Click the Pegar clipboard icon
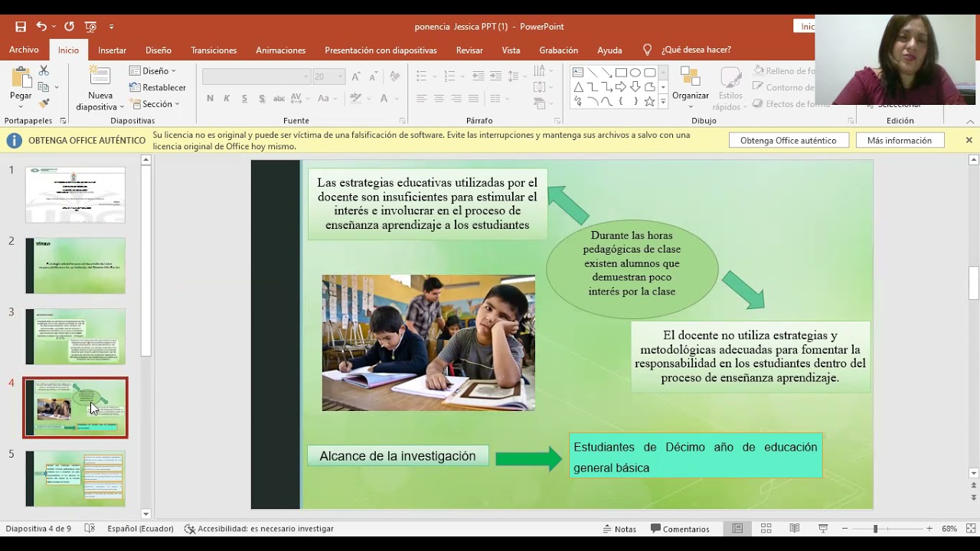980x551 pixels. click(21, 79)
